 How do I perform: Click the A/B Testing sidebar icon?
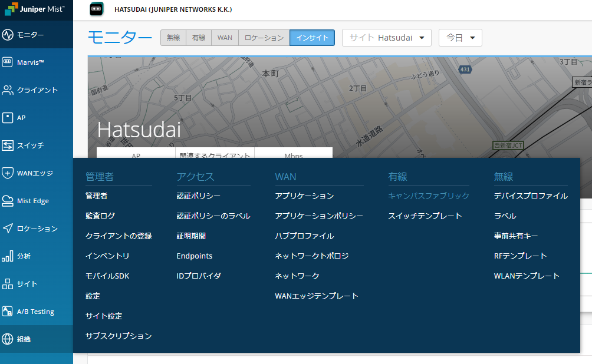coord(8,312)
